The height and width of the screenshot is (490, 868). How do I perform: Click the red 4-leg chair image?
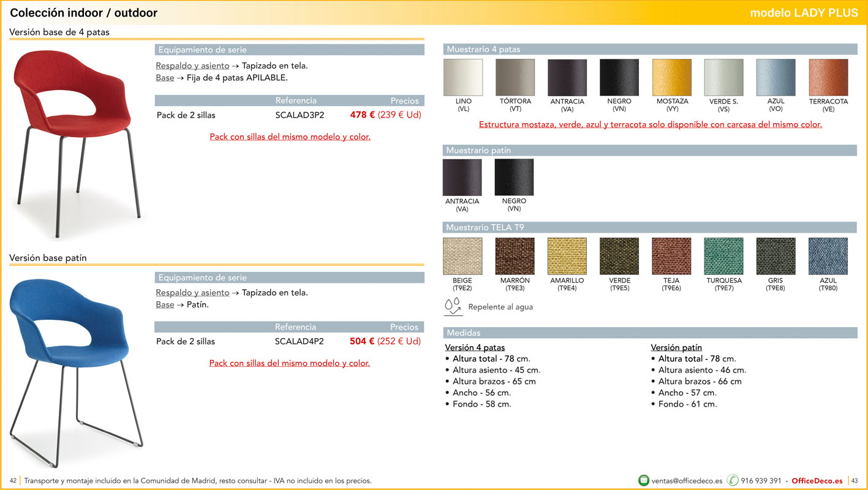coord(77,141)
